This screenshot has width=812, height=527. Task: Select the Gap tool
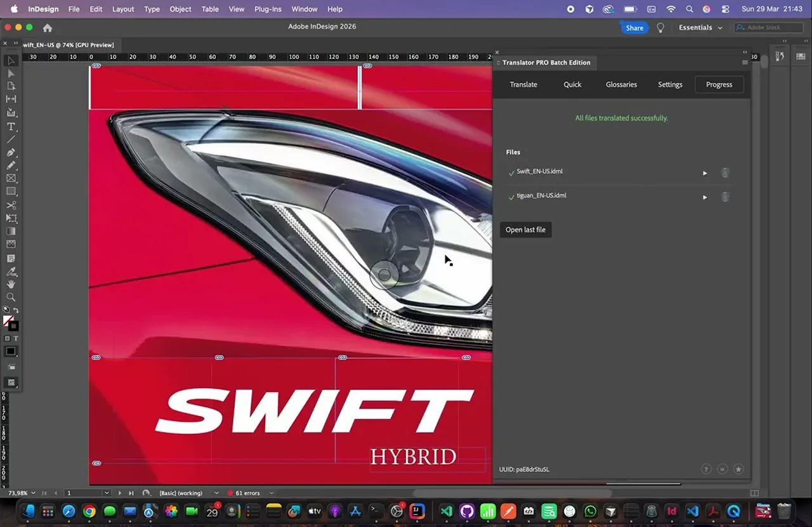pos(11,99)
